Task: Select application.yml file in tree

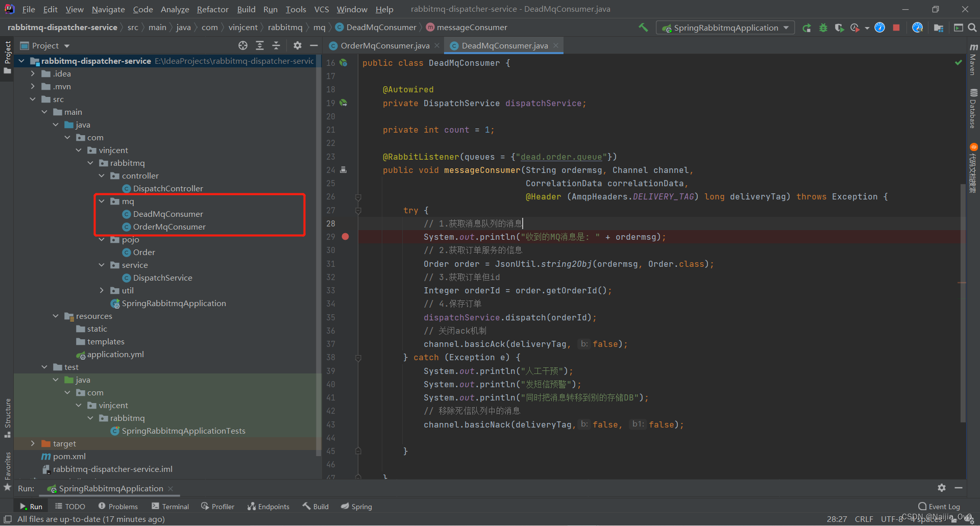Action: 115,354
